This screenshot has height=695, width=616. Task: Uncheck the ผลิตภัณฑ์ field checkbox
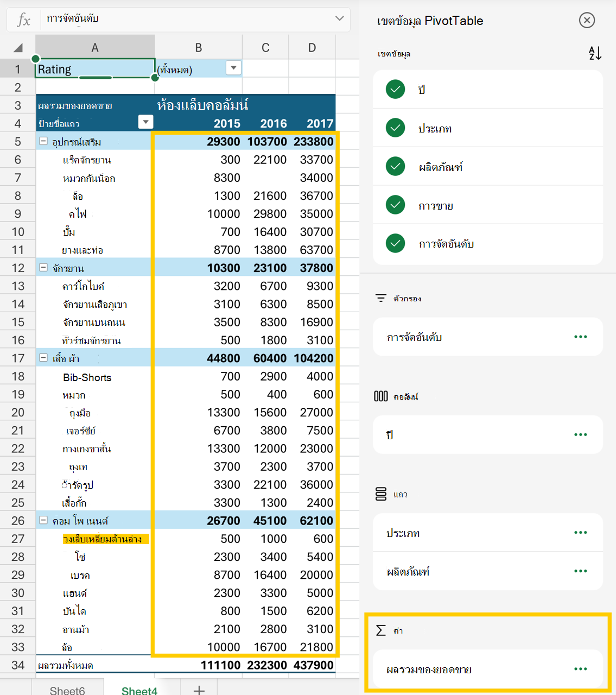[x=395, y=166]
